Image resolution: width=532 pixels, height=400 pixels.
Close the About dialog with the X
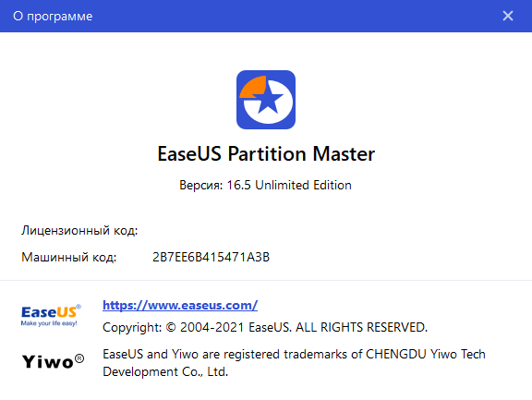(x=508, y=16)
